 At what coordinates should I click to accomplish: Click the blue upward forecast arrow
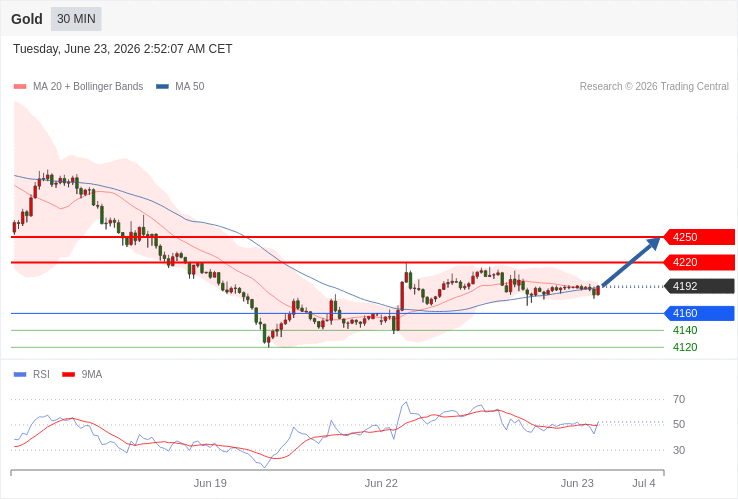pyautogui.click(x=631, y=262)
